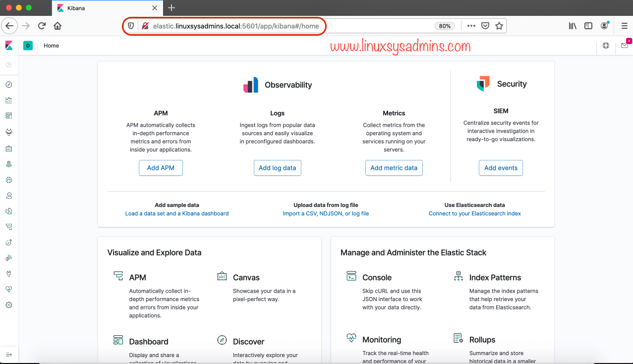Open the page actions ellipsis dropdown
The image size is (633, 364).
click(x=470, y=26)
